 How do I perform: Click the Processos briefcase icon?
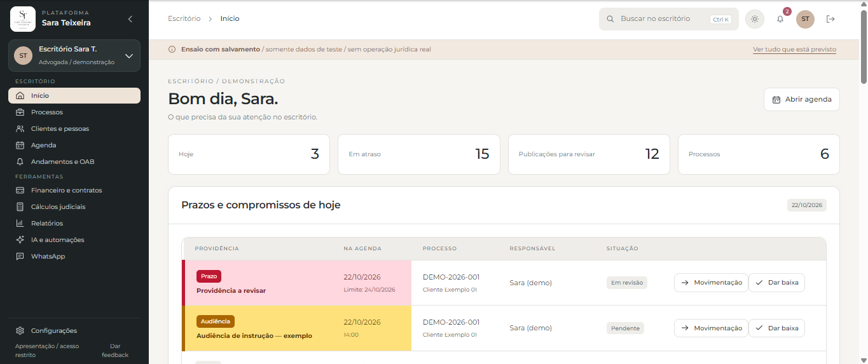[20, 112]
